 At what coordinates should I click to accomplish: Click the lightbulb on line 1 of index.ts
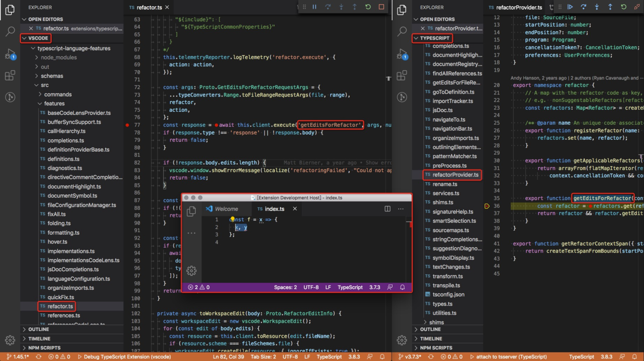point(232,219)
